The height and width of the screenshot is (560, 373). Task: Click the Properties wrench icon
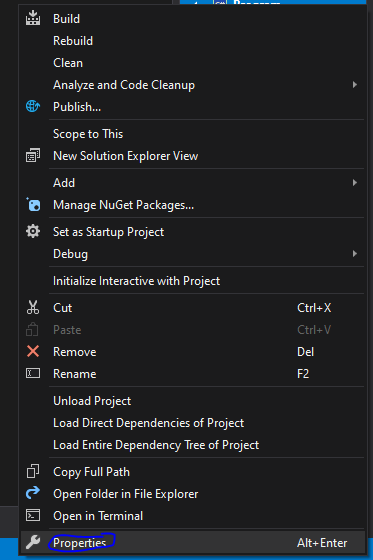[x=33, y=542]
